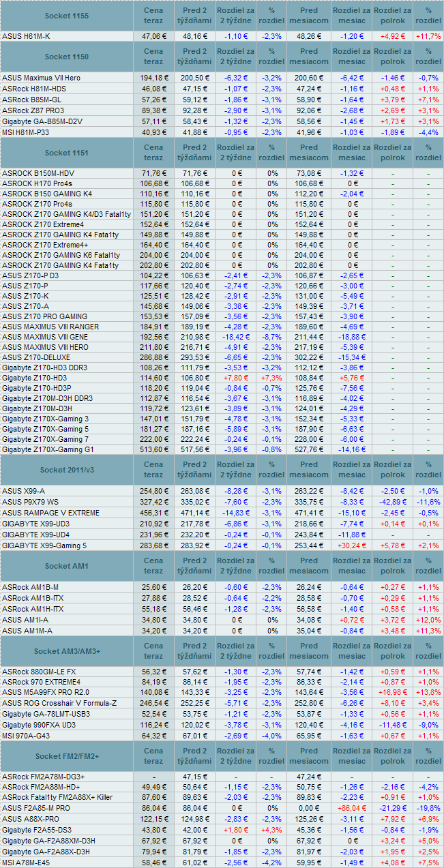
Task: Select ASUS Z170 PRO GAMING product name
Action: [x=44, y=316]
